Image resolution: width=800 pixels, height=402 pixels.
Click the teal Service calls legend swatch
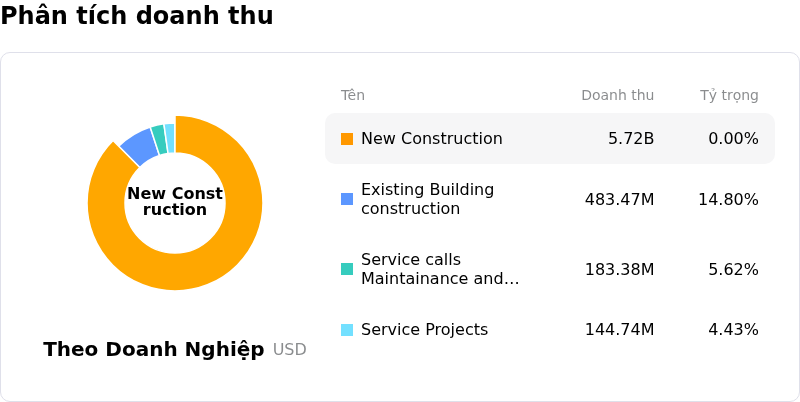click(x=347, y=269)
